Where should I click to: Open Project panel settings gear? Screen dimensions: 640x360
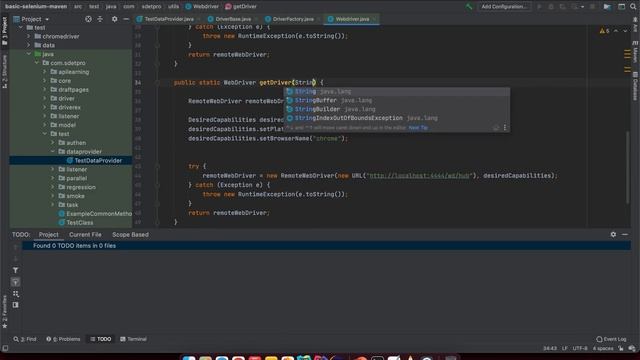114,19
